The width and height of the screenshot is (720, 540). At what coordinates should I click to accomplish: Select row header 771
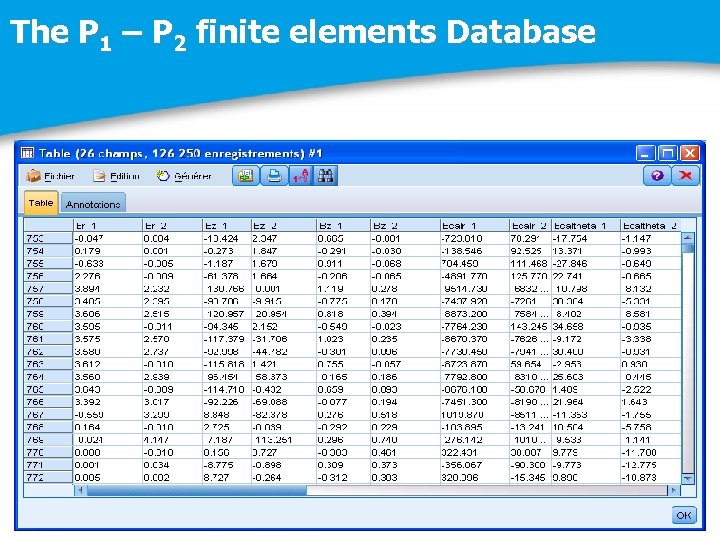(48, 465)
